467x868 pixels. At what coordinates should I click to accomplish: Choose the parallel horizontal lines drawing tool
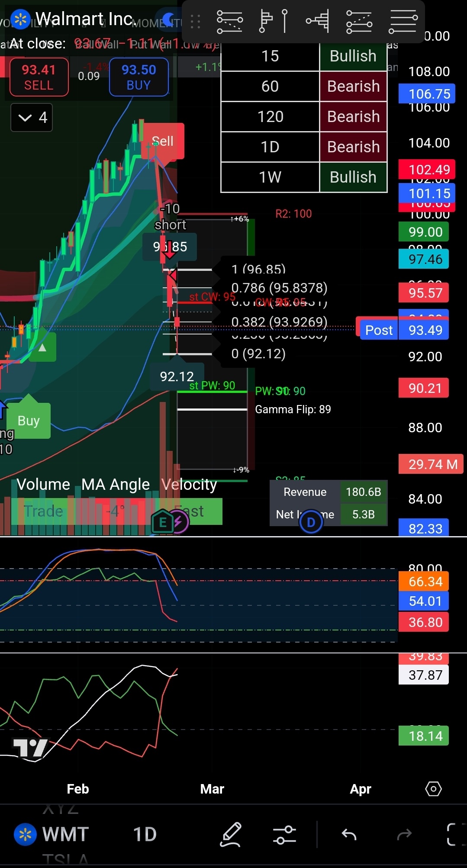click(x=403, y=22)
